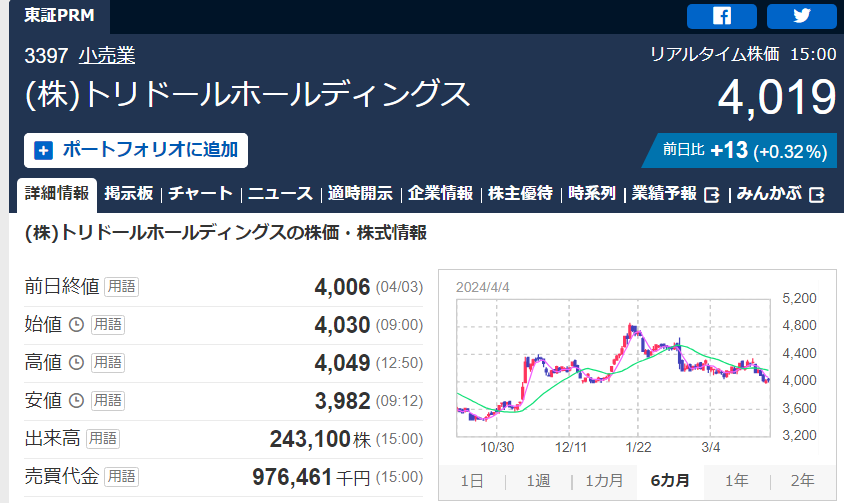The height and width of the screenshot is (503, 844).
Task: Click the リアルタイム株価 15:00 label
Action: point(743,54)
